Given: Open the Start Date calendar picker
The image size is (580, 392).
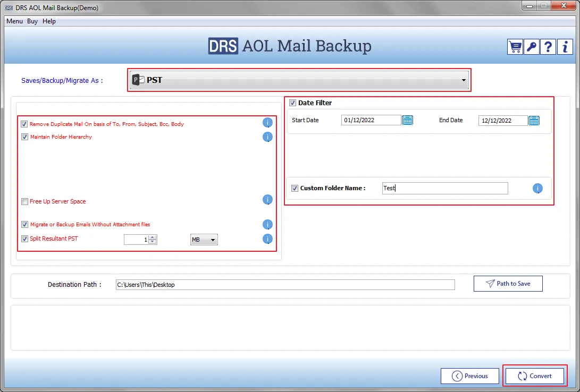Looking at the screenshot, I should 408,120.
